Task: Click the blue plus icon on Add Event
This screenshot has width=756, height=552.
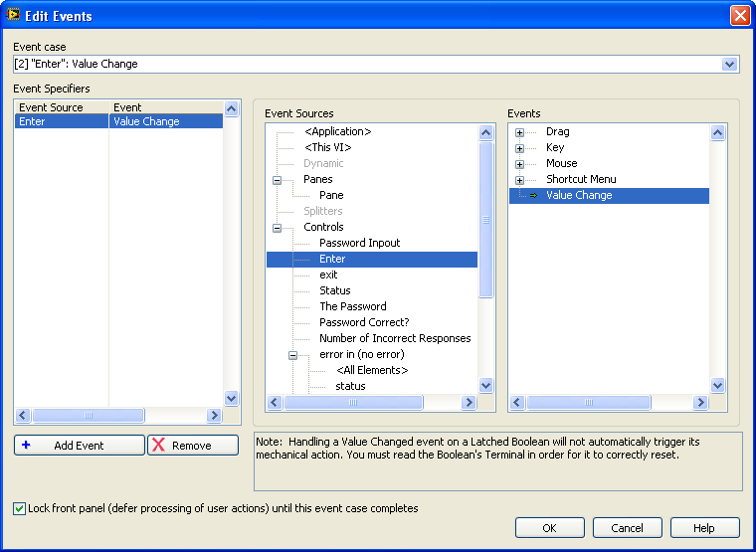Action: point(26,446)
